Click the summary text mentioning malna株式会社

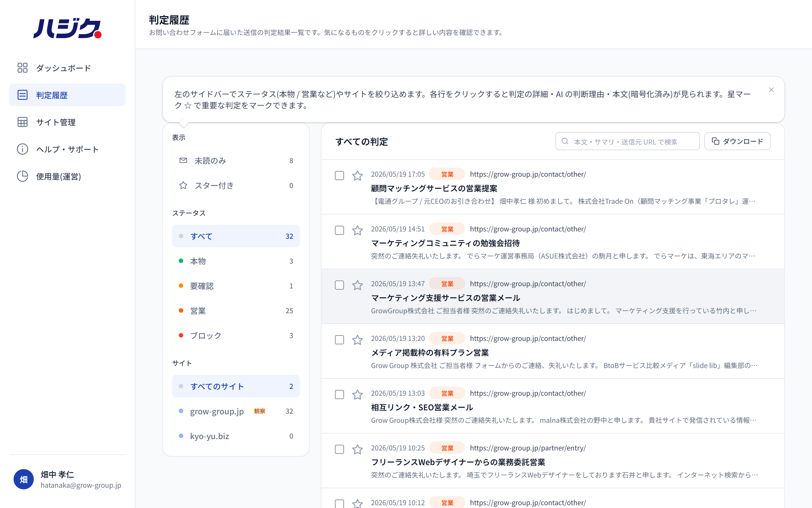(564, 420)
